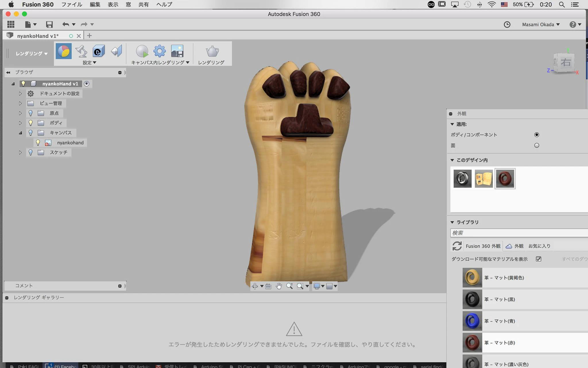Select Leather Matte (blue) material

525,321
